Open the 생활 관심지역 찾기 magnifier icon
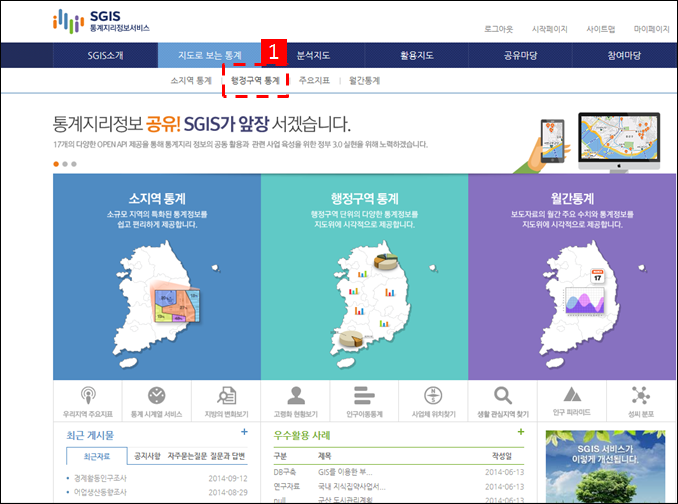The width and height of the screenshot is (678, 504). [x=503, y=395]
